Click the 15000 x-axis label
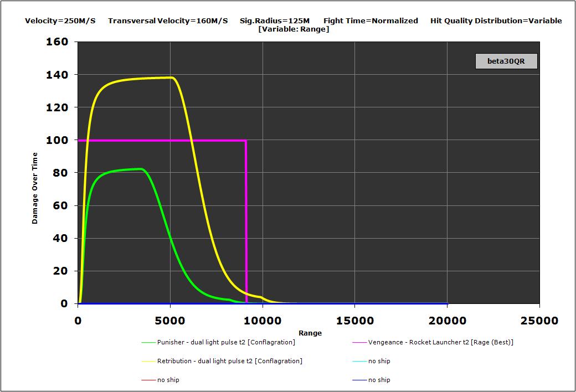 [x=355, y=321]
